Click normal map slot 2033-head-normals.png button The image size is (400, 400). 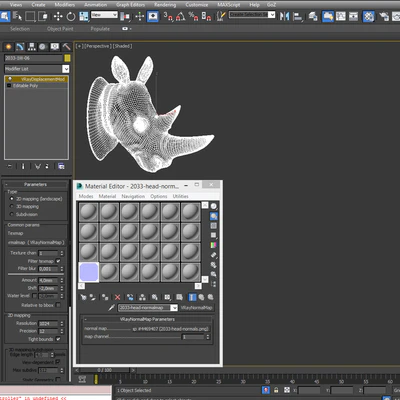coord(171,329)
